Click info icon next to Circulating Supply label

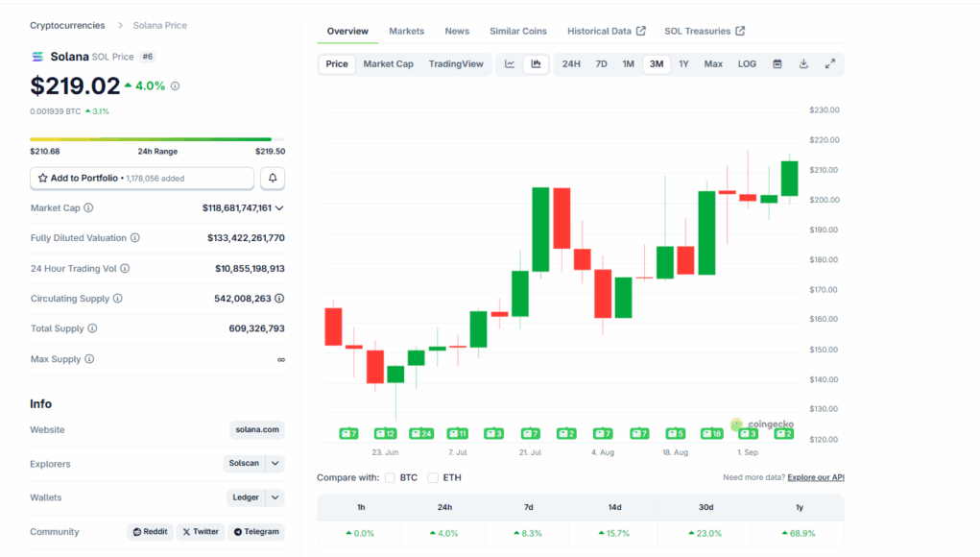(x=117, y=299)
